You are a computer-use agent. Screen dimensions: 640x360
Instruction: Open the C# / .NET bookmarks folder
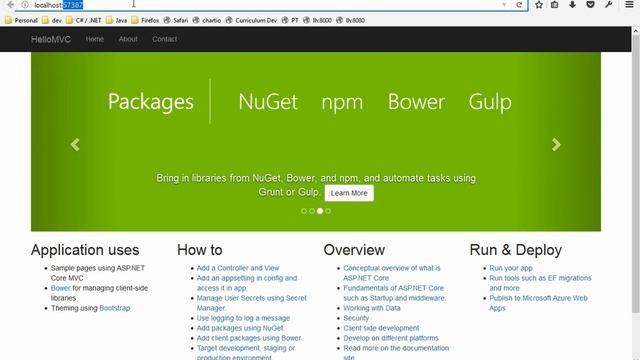84,20
